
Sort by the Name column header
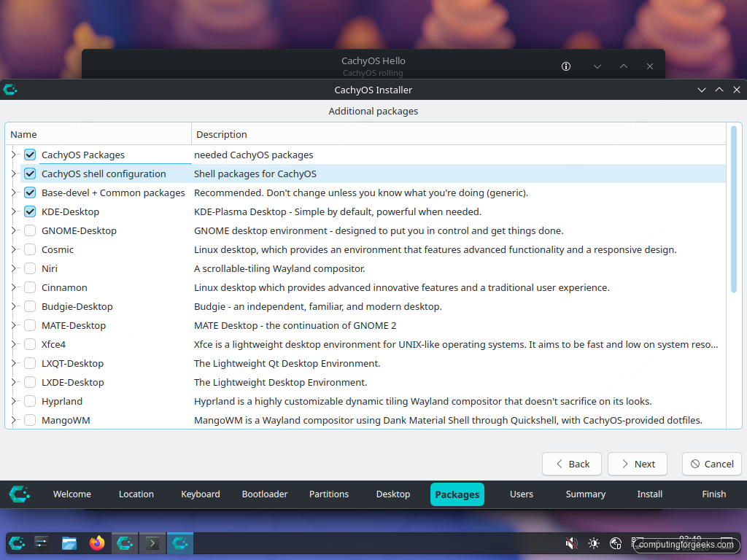pyautogui.click(x=98, y=134)
